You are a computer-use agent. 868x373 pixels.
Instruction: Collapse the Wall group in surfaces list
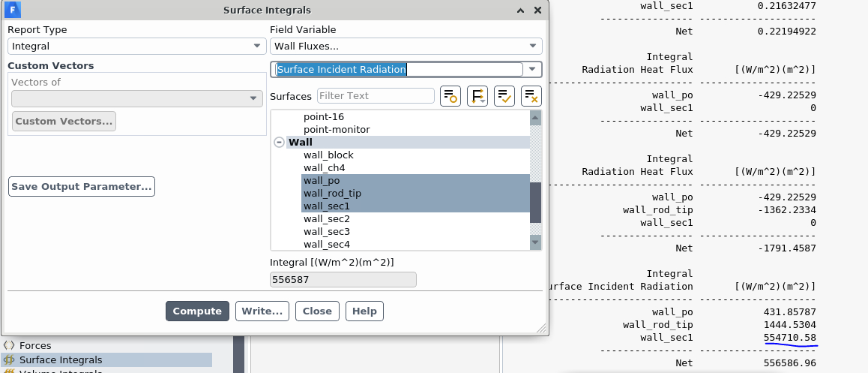coord(280,143)
